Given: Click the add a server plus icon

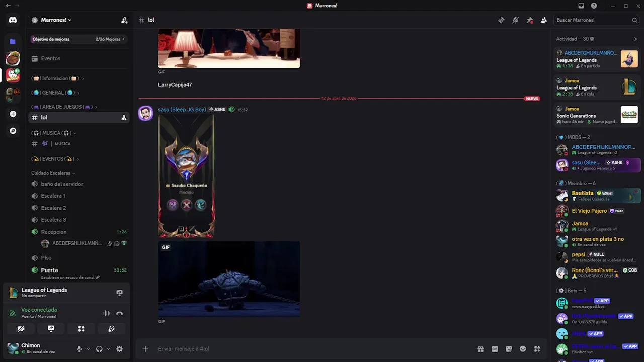Looking at the screenshot, I should [x=13, y=114].
